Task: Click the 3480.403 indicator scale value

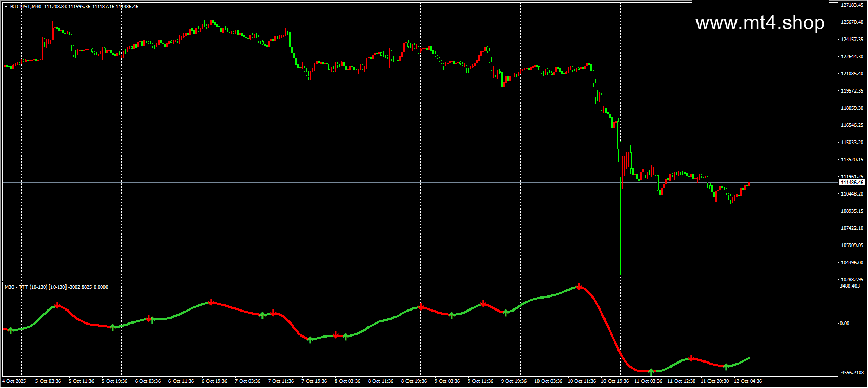Action: pyautogui.click(x=850, y=286)
